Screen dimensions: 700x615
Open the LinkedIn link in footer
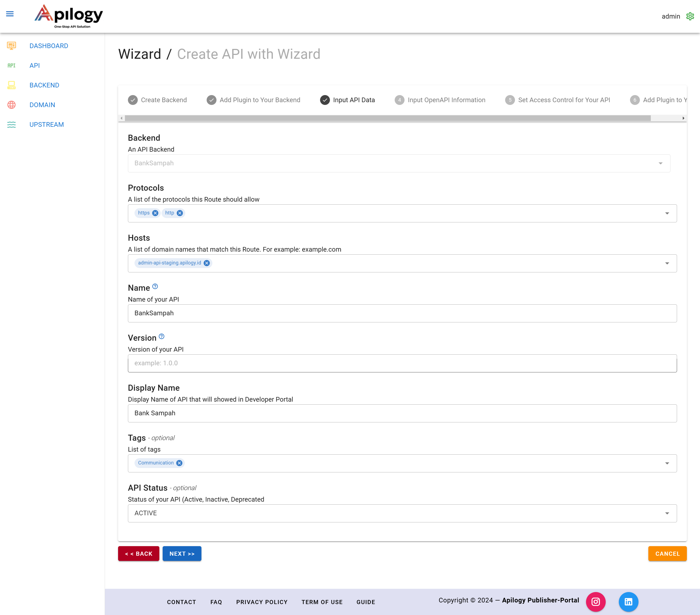628,602
